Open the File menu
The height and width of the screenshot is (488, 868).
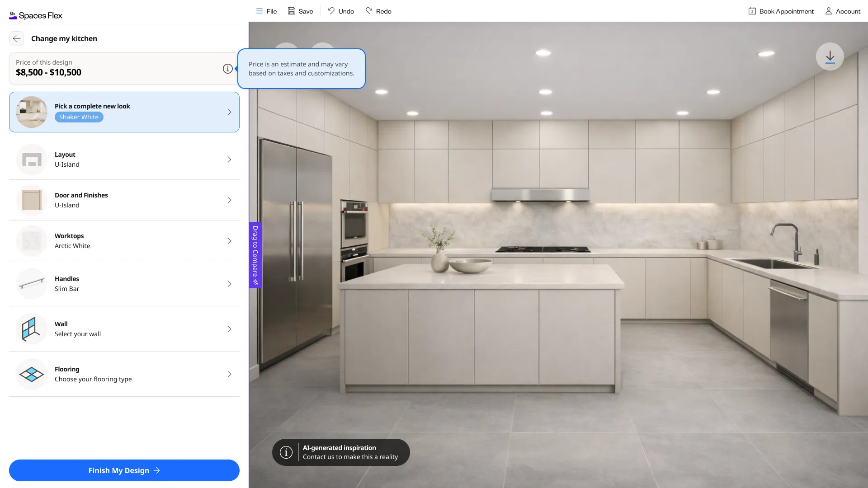266,11
